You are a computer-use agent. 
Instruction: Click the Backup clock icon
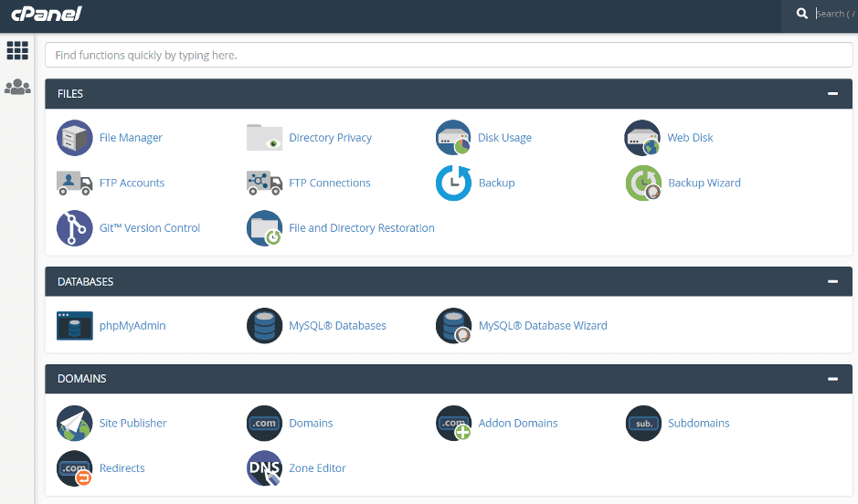453,183
